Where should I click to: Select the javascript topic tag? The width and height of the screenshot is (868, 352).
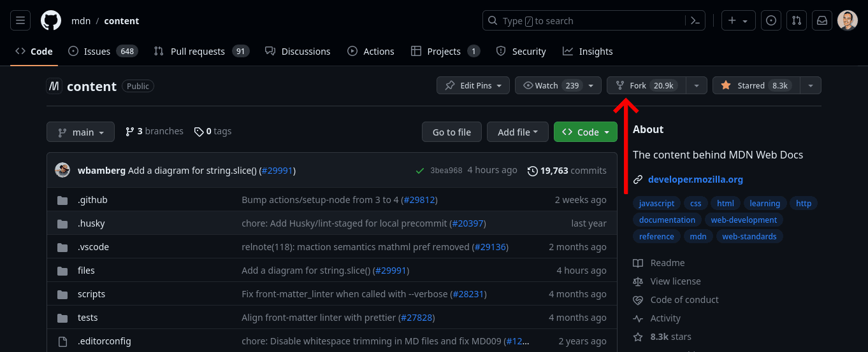point(656,203)
